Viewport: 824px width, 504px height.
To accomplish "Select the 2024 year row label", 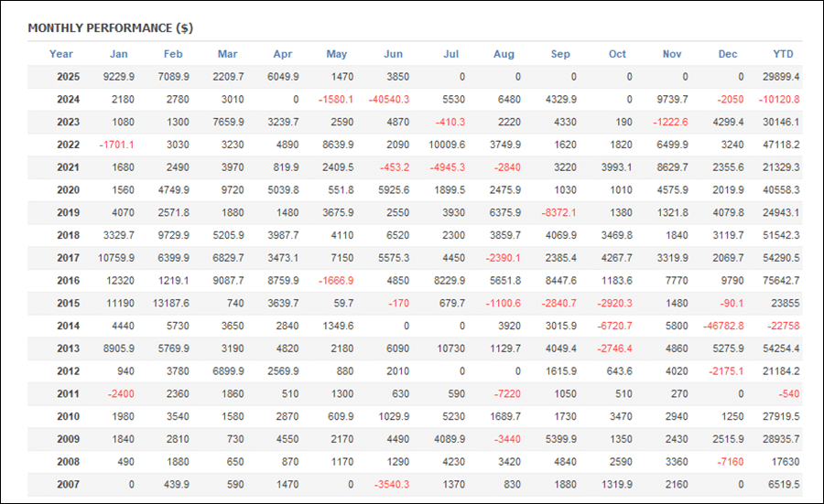I will tap(69, 99).
